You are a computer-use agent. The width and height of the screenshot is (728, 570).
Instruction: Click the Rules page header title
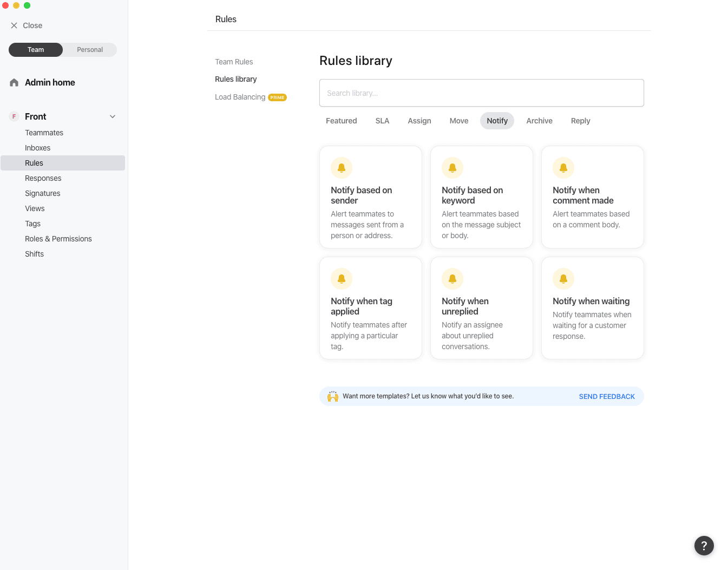pos(226,19)
